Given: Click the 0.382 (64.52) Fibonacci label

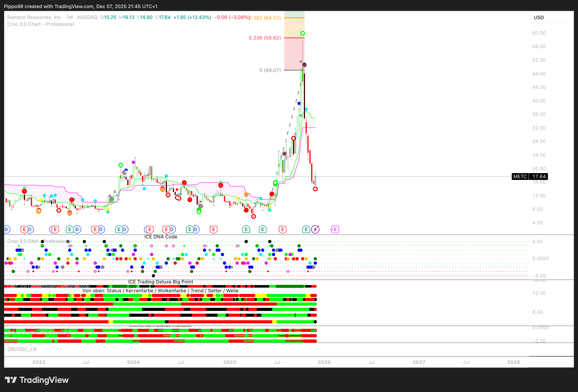Looking at the screenshot, I should tap(265, 18).
